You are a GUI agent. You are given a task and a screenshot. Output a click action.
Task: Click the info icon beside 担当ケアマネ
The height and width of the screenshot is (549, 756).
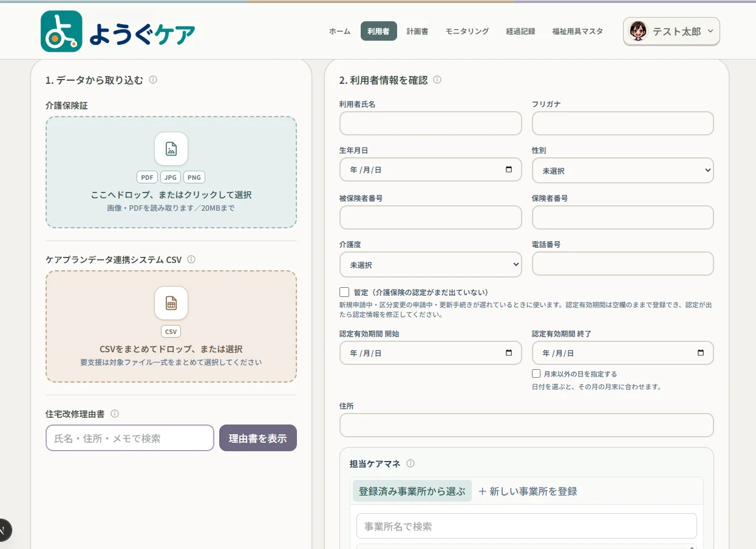click(410, 463)
